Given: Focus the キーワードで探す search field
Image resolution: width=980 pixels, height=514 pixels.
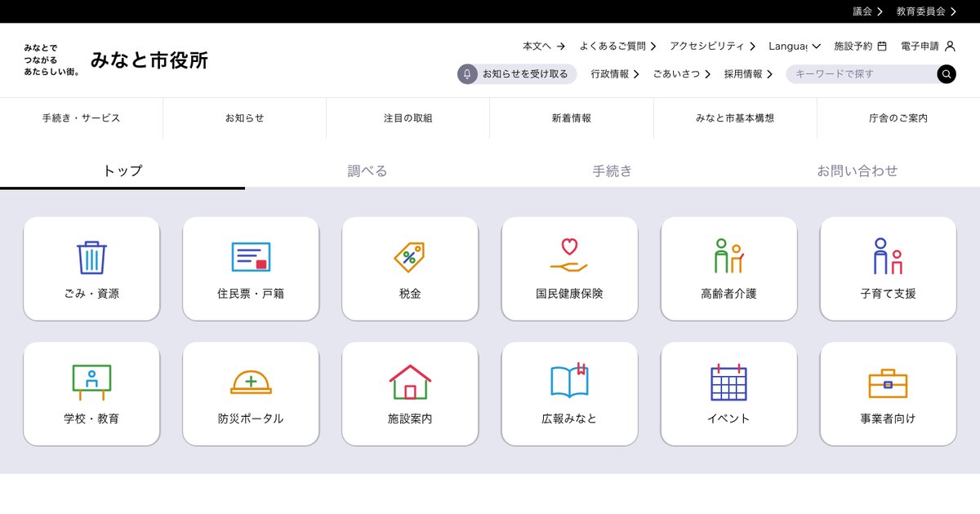Looking at the screenshot, I should [x=861, y=74].
